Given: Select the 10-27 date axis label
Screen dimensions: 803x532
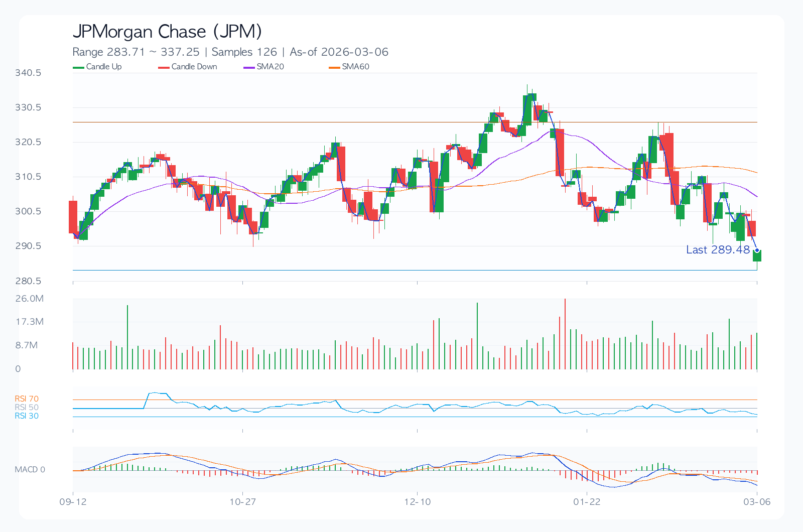Looking at the screenshot, I should pyautogui.click(x=243, y=502).
